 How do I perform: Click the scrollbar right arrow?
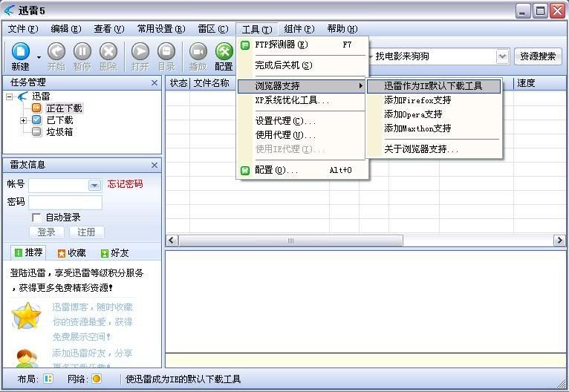pyautogui.click(x=559, y=241)
